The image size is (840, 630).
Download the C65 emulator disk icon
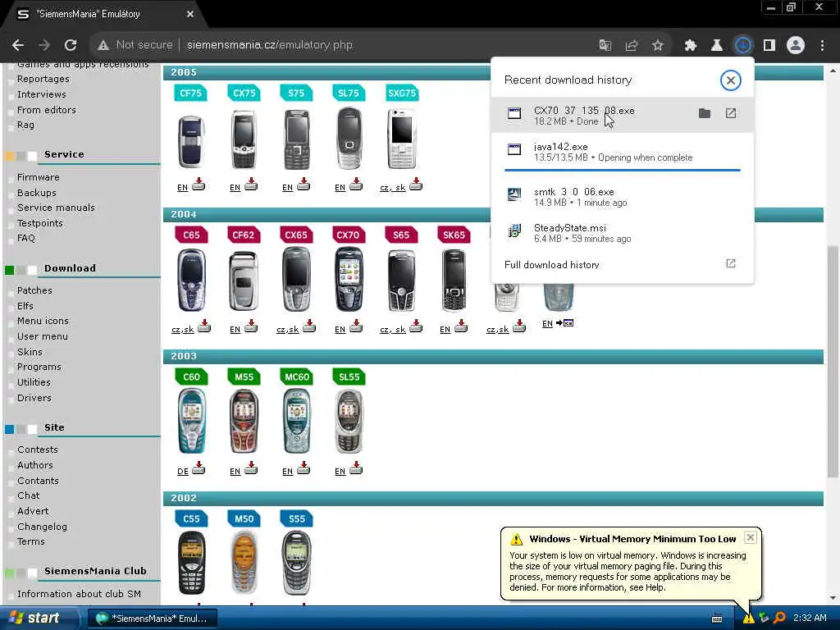pos(204,326)
